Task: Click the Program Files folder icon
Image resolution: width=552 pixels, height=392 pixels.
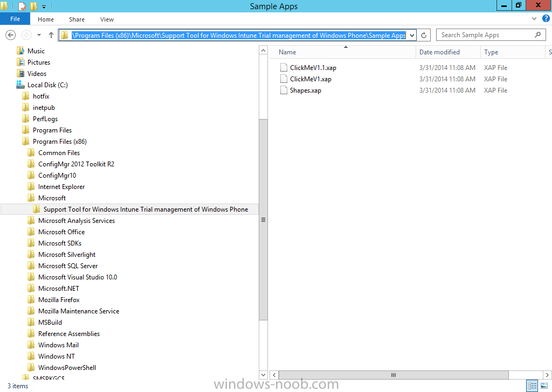Action: (26, 130)
